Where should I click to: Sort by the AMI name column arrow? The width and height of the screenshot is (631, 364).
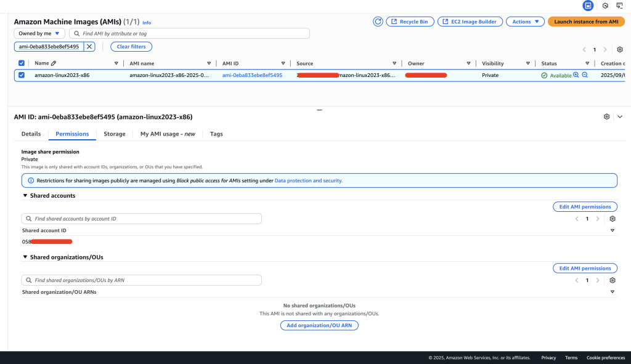(x=209, y=63)
